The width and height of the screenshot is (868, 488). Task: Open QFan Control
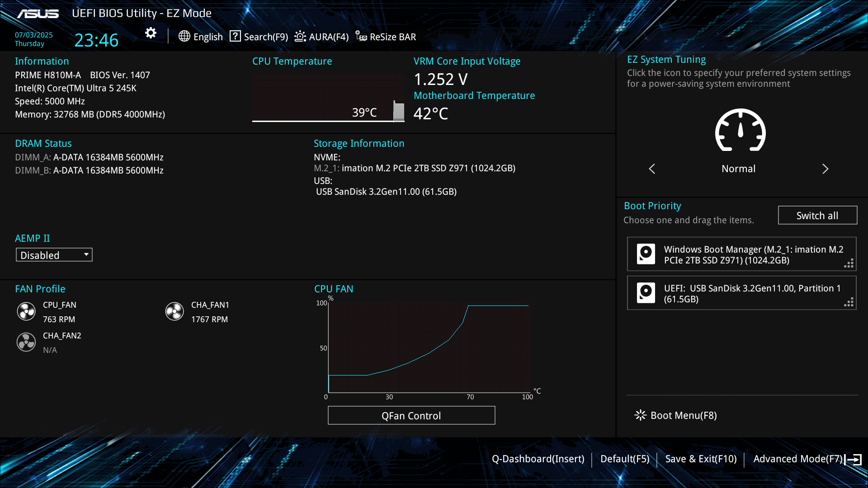tap(411, 415)
